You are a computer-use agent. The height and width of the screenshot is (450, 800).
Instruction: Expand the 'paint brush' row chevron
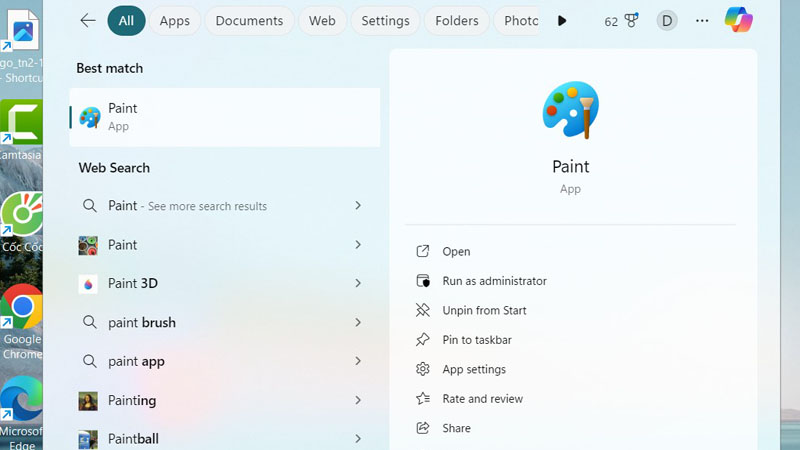point(358,322)
